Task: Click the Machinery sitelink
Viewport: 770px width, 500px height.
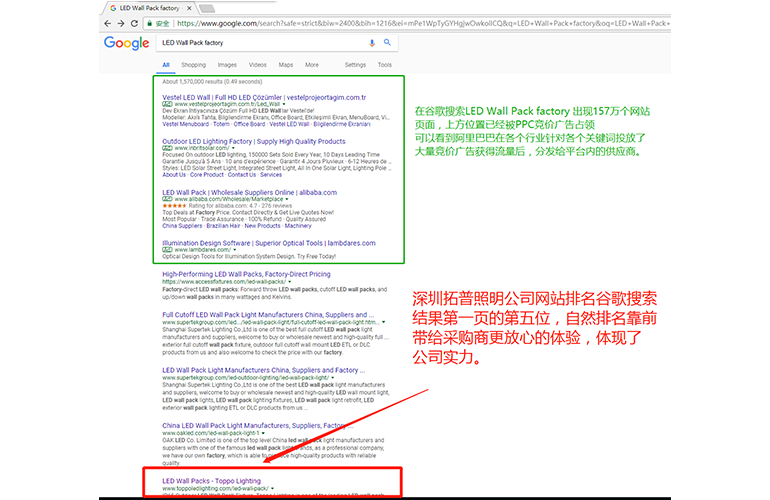Action: point(298,226)
